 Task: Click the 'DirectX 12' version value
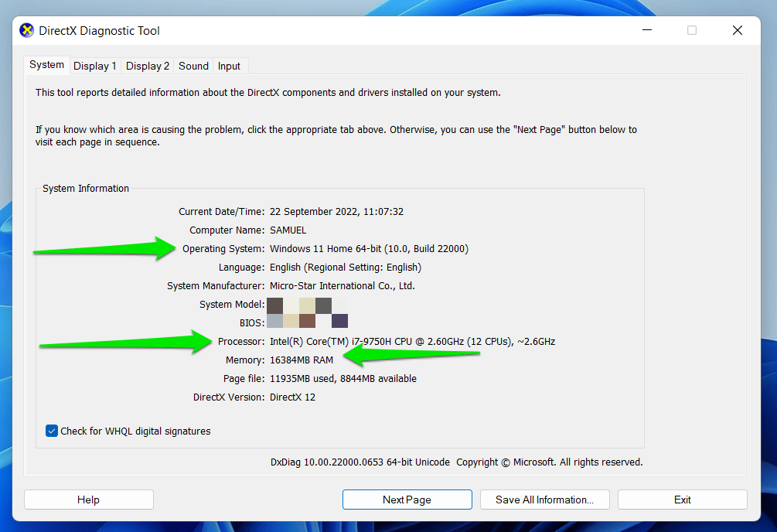click(x=292, y=397)
